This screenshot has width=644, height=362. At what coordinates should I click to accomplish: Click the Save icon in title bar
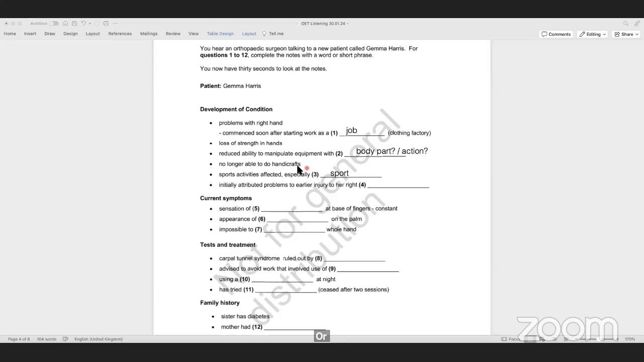tap(74, 24)
